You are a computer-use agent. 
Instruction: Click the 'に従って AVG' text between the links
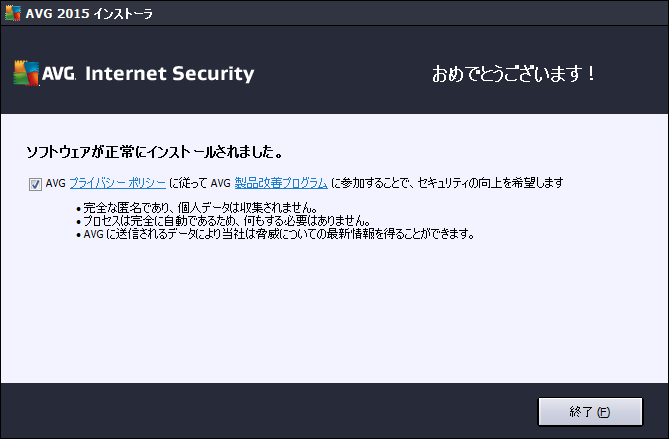[x=200, y=183]
